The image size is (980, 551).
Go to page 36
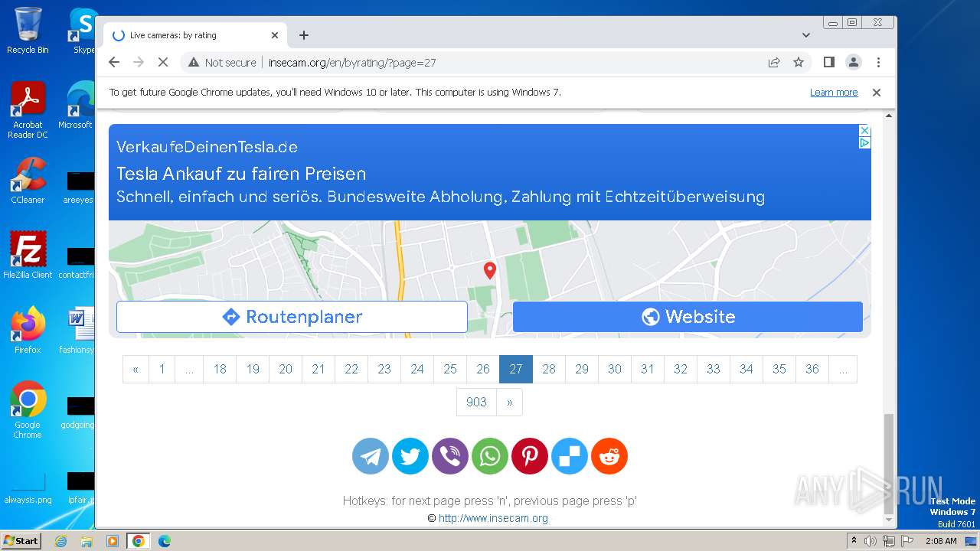pyautogui.click(x=812, y=369)
